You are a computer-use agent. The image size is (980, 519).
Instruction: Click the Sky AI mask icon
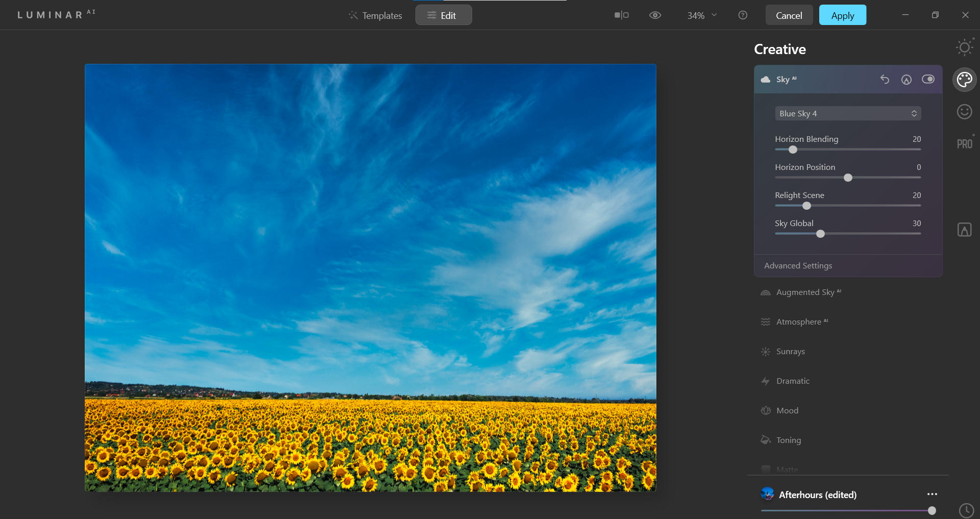pos(906,80)
